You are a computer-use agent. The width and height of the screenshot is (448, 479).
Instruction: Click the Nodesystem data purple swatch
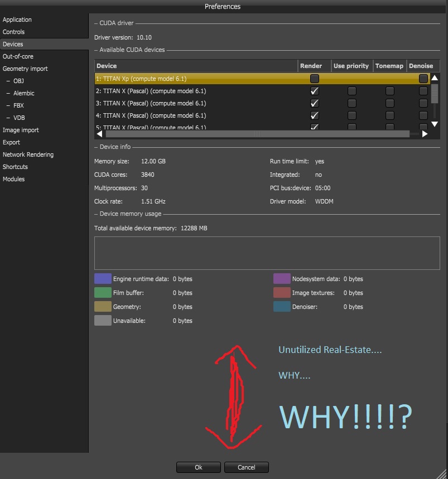click(x=282, y=279)
